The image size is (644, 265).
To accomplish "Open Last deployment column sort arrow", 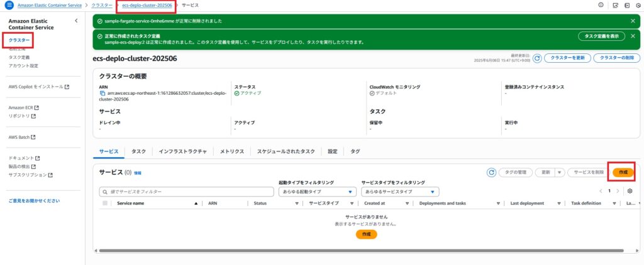I will (559, 203).
